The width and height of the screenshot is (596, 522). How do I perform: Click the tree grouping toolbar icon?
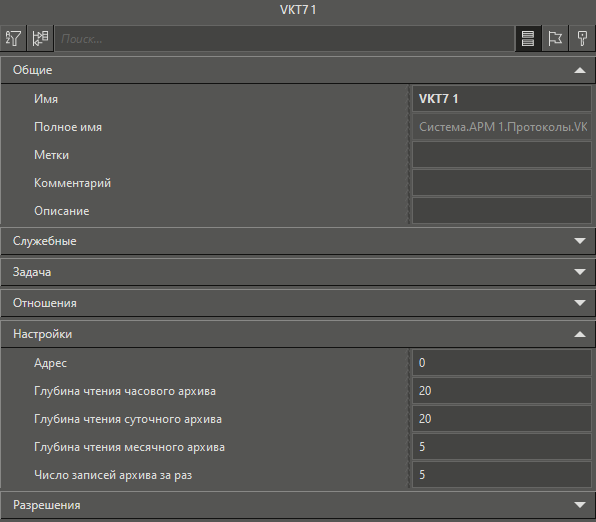click(x=40, y=38)
